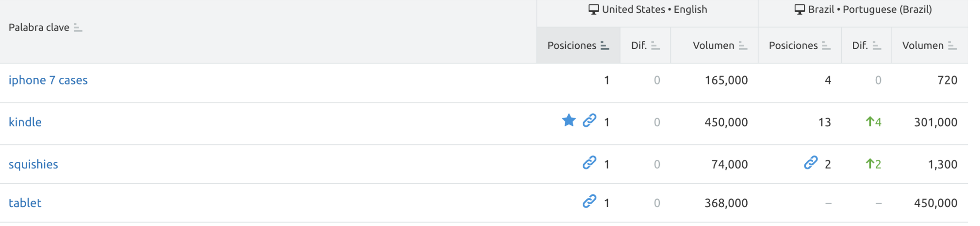Select the United States • English column group header
980x226 pixels.
click(648, 10)
